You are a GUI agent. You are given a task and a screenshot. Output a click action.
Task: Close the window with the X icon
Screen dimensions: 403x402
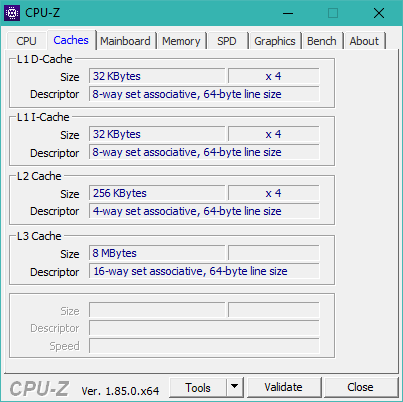coord(379,13)
